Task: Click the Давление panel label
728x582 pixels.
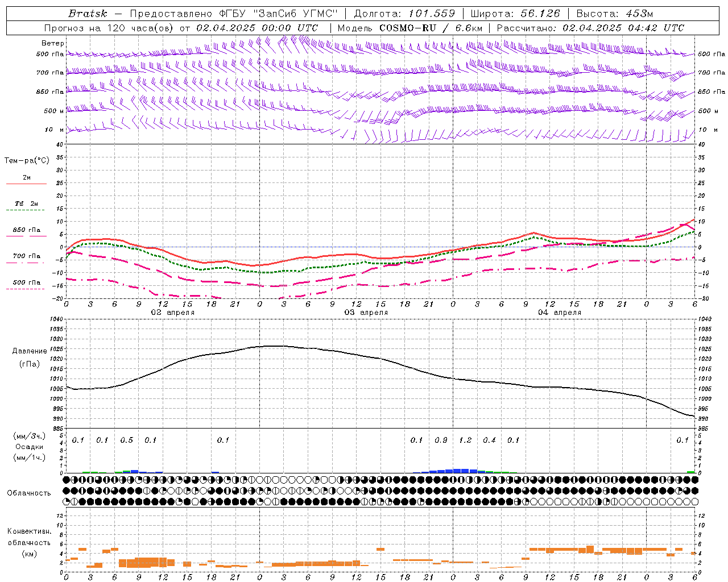Action: pos(30,351)
